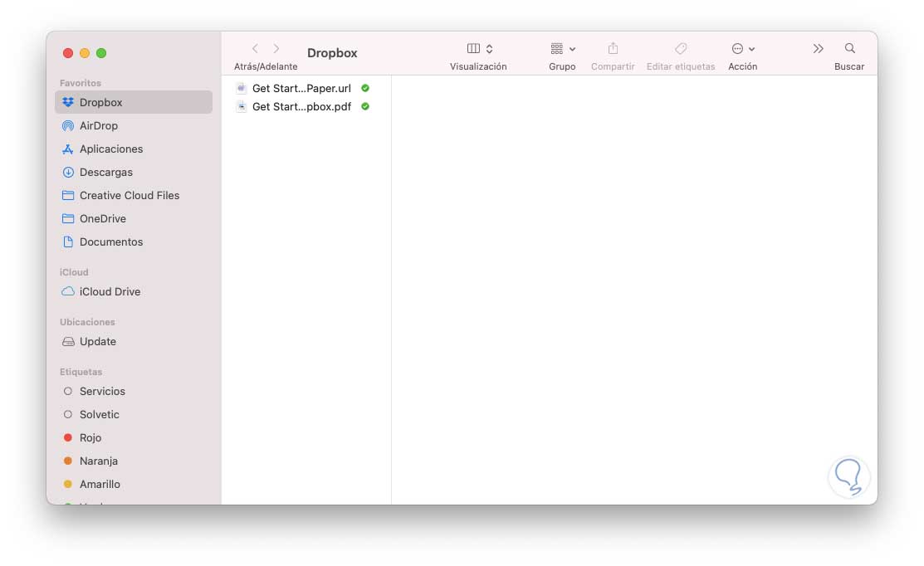Click the iCloud section header
Viewport: 924px width, 566px height.
(x=74, y=272)
